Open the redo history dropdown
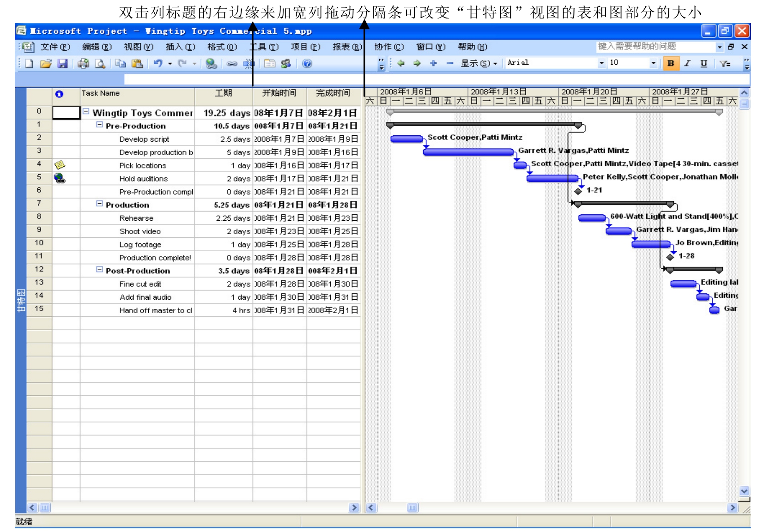 tap(194, 64)
